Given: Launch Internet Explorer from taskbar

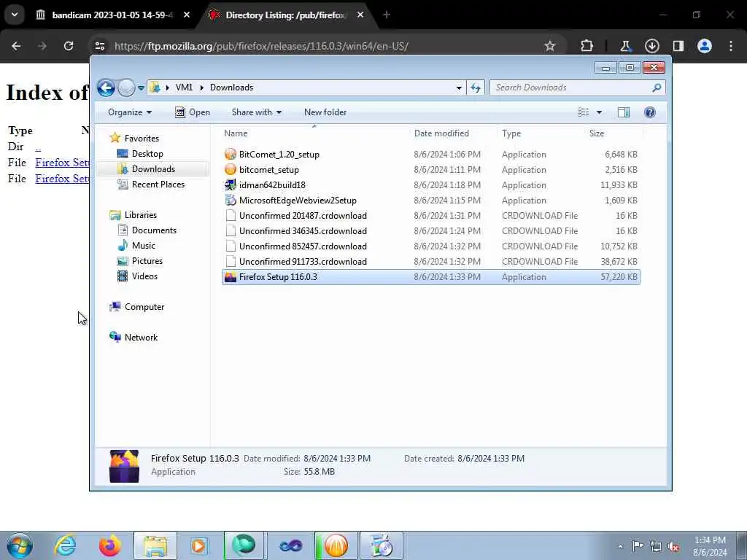Looking at the screenshot, I should (65, 545).
